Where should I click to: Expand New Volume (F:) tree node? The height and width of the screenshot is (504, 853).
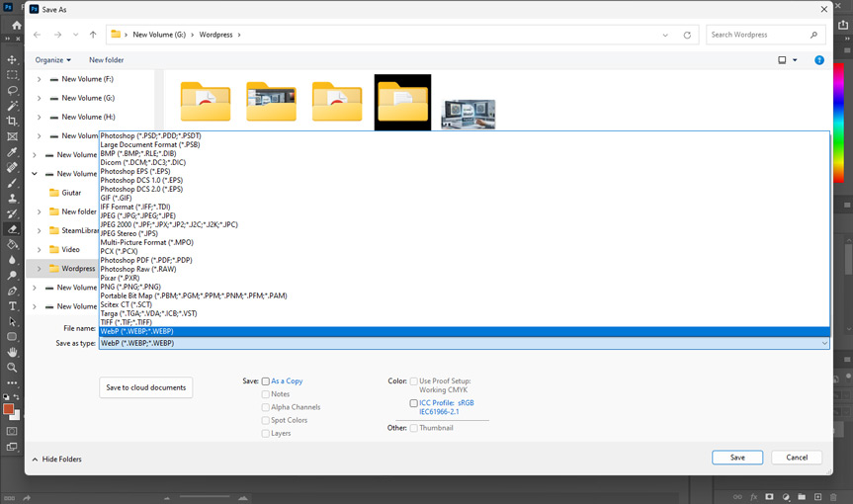point(39,79)
